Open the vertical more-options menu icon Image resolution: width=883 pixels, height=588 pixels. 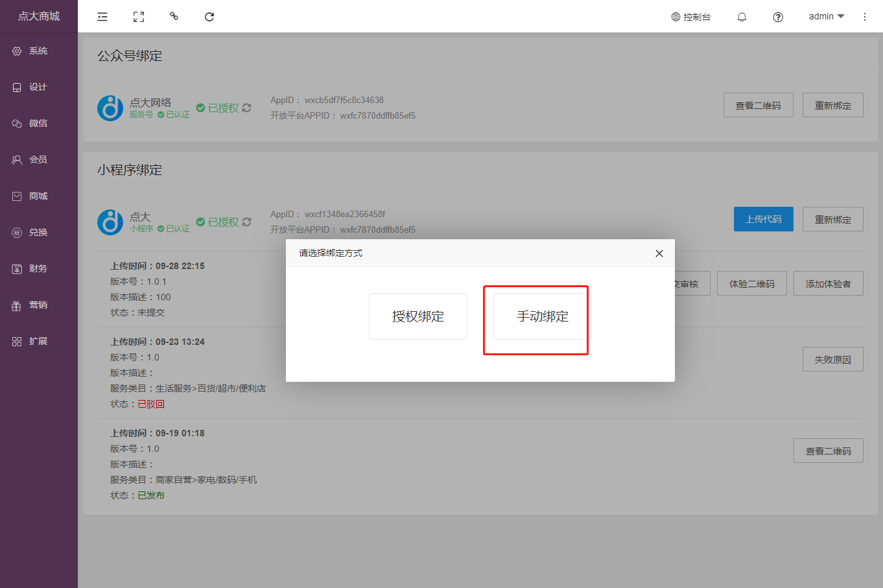[865, 17]
